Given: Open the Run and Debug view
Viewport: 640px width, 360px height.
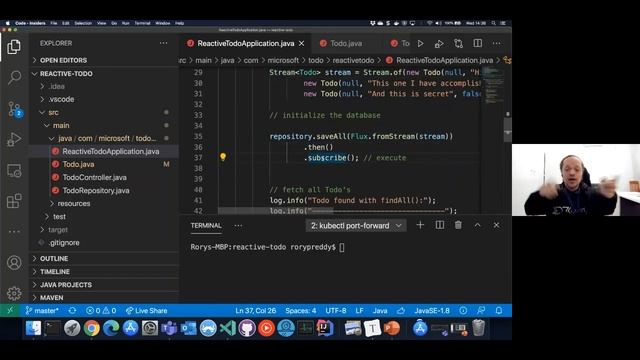Looking at the screenshot, I should (x=14, y=139).
